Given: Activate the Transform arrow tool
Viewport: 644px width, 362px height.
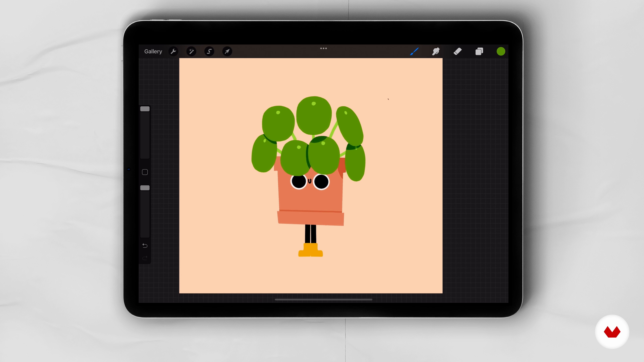Looking at the screenshot, I should 227,51.
